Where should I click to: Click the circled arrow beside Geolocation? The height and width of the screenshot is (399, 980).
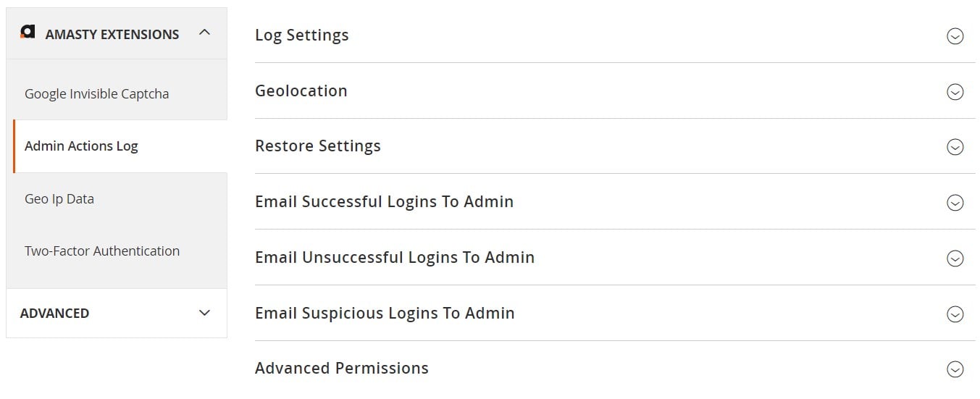[955, 92]
